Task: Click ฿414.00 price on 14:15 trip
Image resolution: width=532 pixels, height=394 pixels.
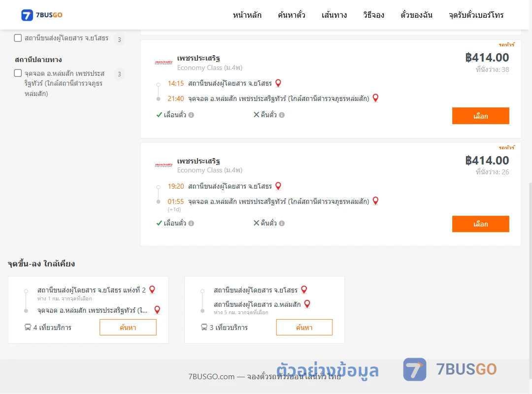Action: tap(487, 58)
